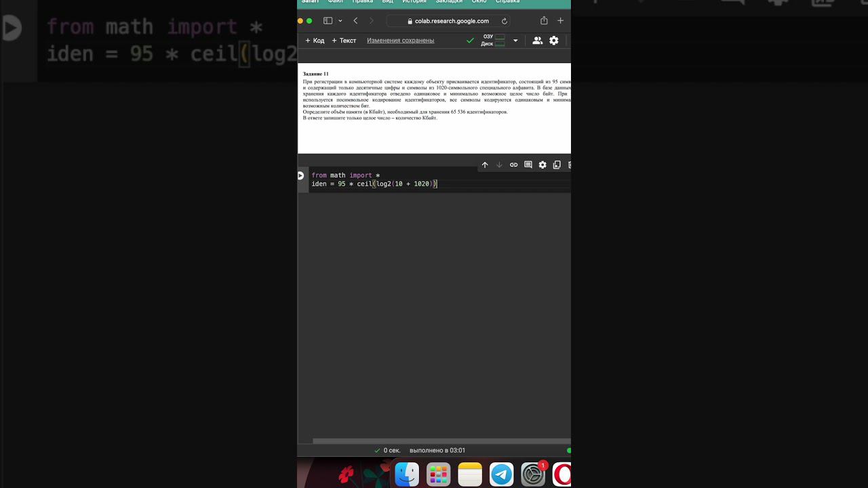The image size is (868, 488).
Task: Go back in Safari
Action: click(355, 21)
